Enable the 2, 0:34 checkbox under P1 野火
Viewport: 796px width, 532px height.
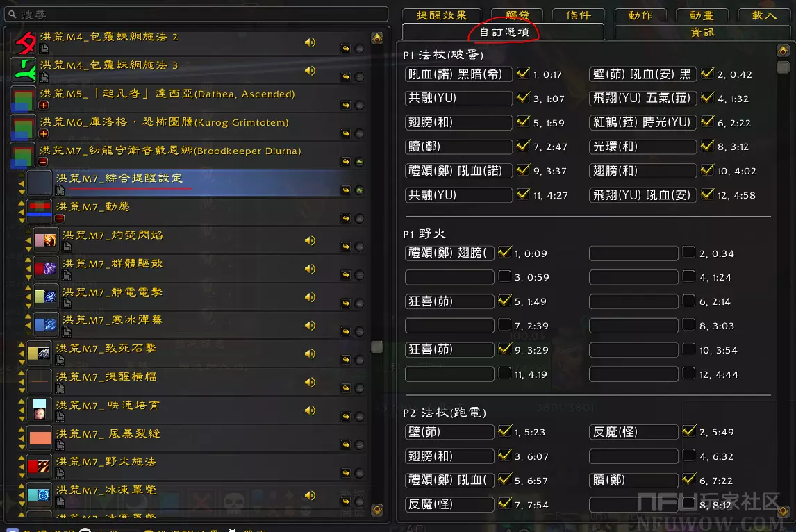(x=688, y=253)
